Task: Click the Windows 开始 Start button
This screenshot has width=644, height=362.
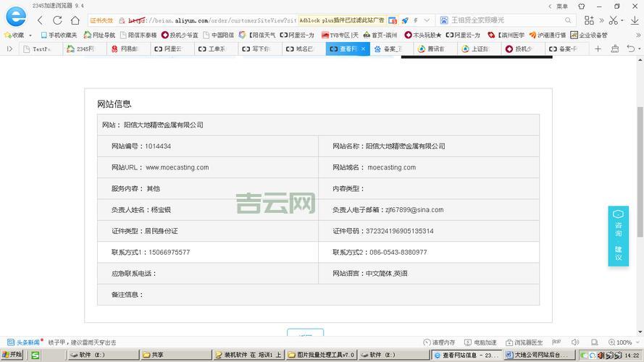Action: (12, 355)
